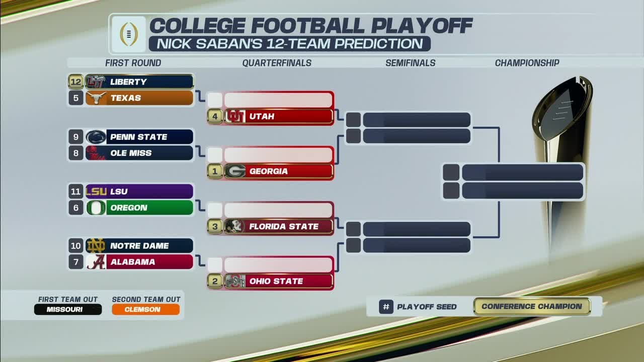Click the Florida State Seminoles logo
Viewport: 644px width, 362px height.
coord(235,226)
